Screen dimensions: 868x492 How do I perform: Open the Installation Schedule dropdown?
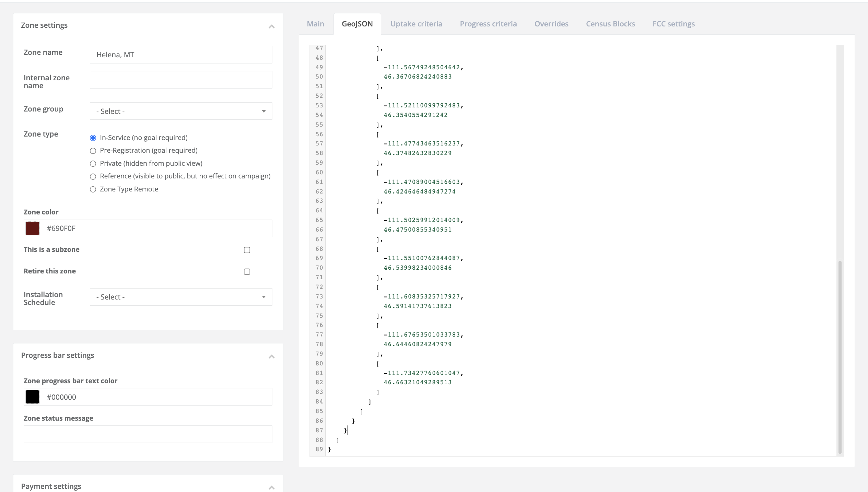pos(181,297)
